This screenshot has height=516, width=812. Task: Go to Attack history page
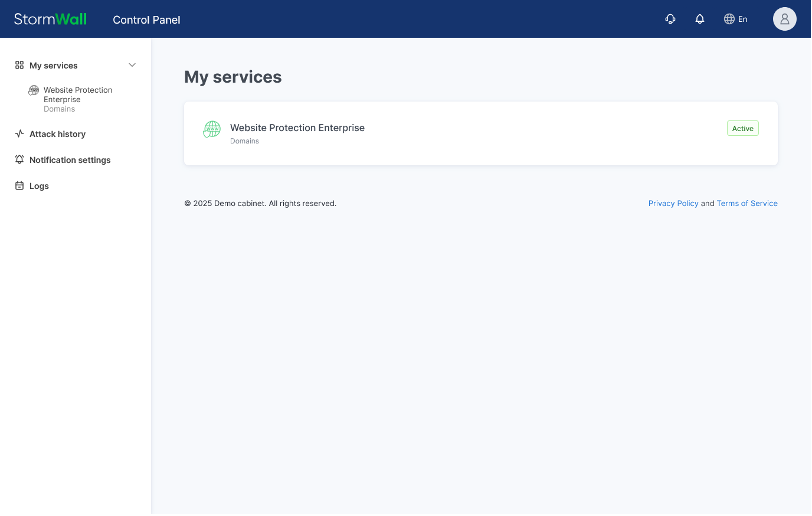(x=57, y=134)
